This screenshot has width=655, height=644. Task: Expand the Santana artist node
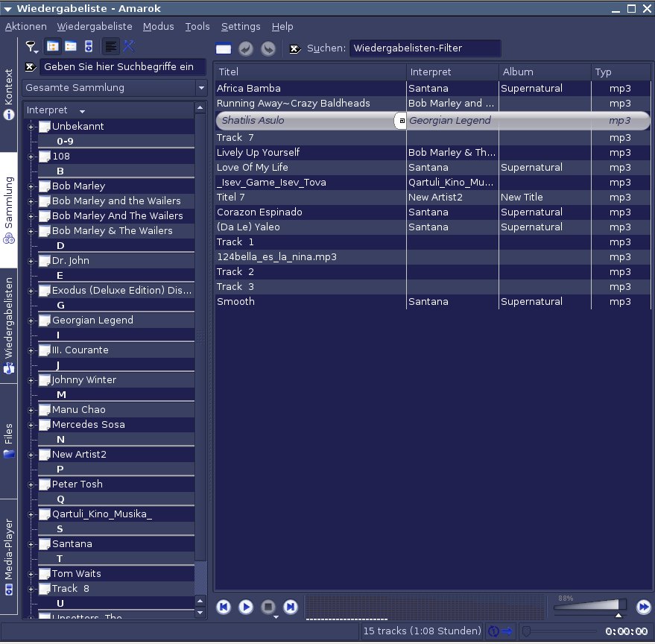(31, 544)
